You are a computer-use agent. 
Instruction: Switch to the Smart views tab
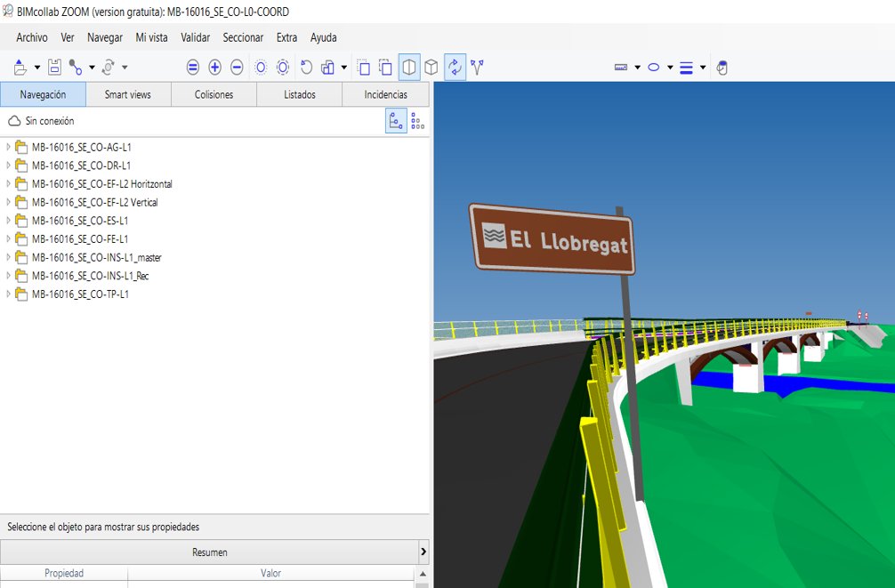click(128, 94)
